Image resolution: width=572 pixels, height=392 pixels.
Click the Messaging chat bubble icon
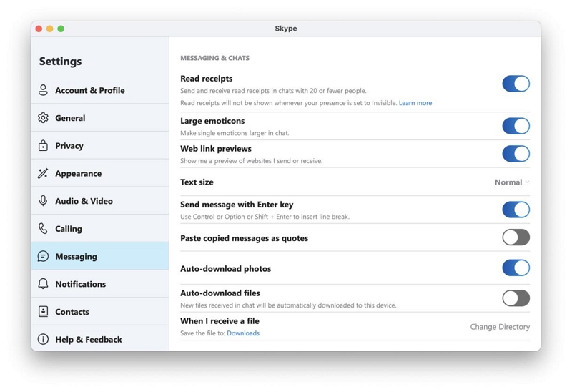point(43,256)
